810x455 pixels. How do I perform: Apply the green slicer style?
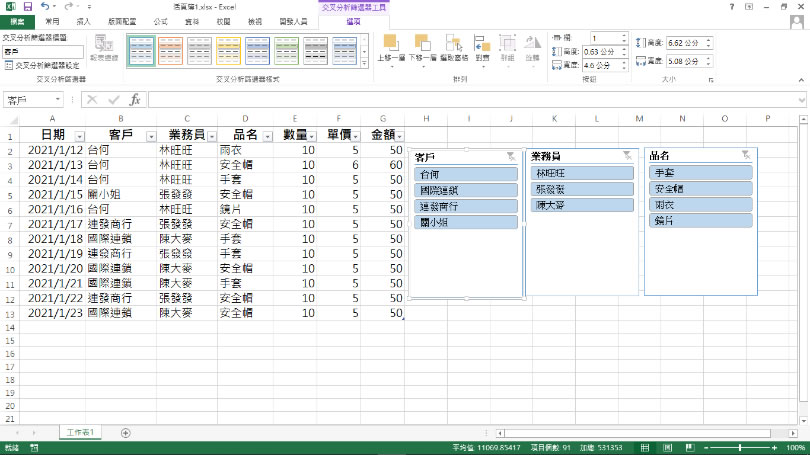(x=286, y=51)
